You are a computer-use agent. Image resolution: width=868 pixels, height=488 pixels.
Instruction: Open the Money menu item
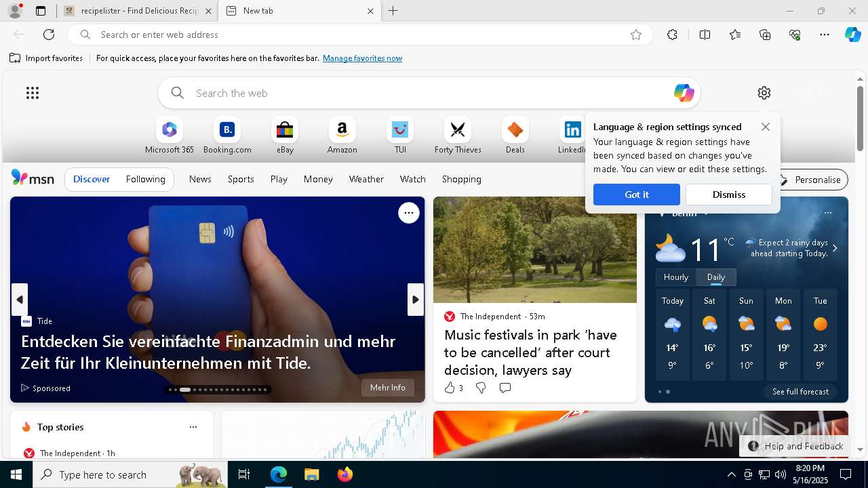click(x=318, y=179)
